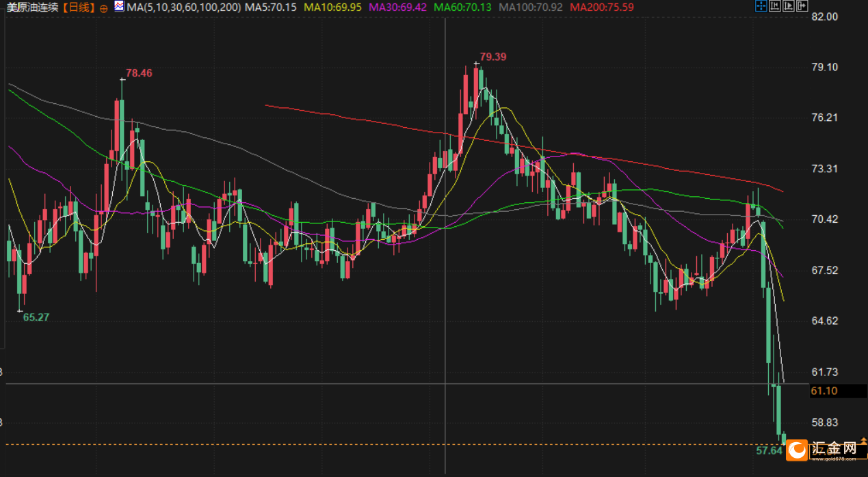
Task: Click the 58.83 axis price label
Action: pos(824,422)
